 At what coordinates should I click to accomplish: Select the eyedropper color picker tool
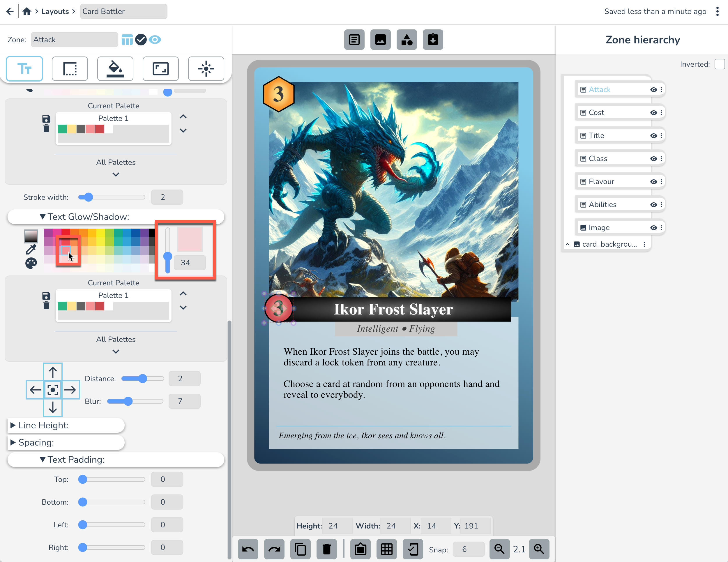[31, 249]
